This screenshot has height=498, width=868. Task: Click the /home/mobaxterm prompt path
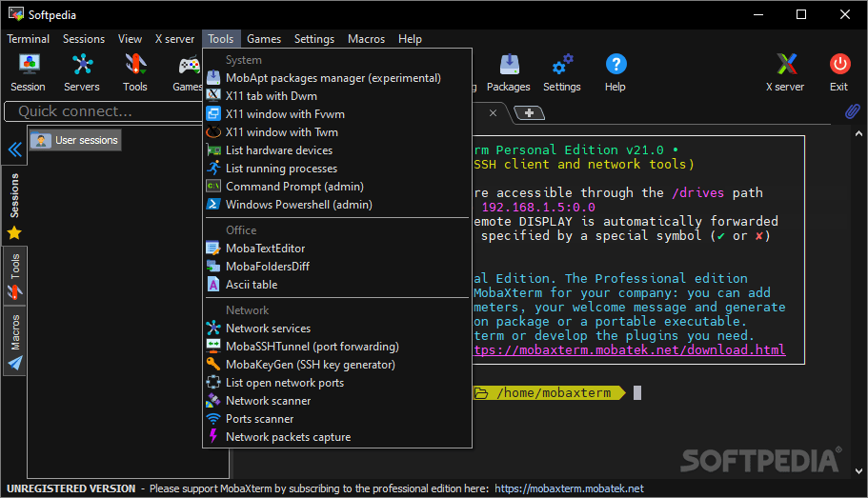click(x=555, y=393)
